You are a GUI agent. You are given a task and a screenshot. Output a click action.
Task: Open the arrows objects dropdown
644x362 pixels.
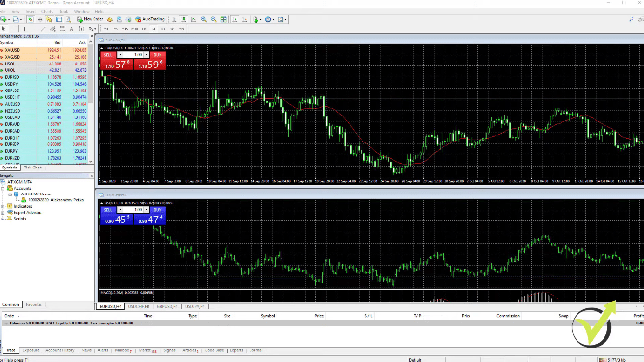click(92, 29)
